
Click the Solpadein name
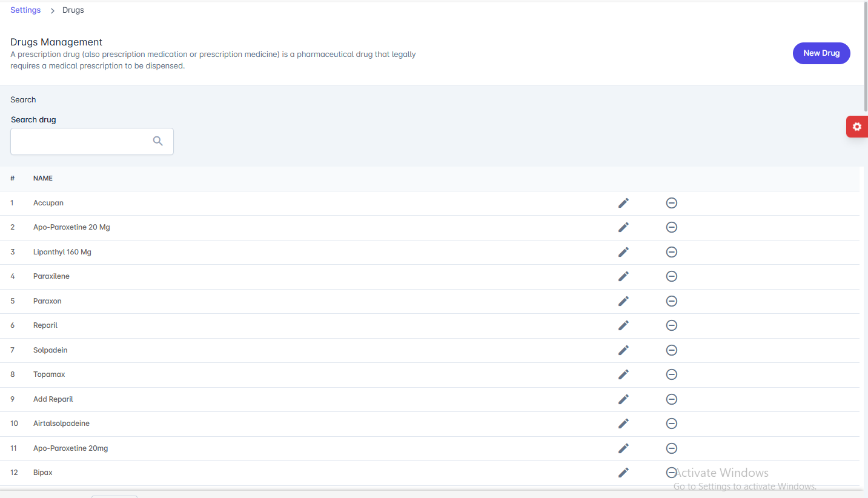point(50,350)
